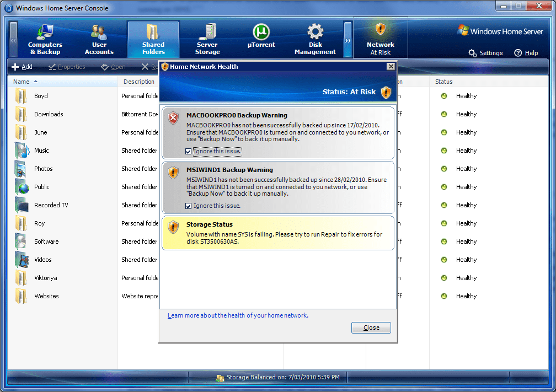Click the Close button in the dialog
556x392 pixels.
371,327
